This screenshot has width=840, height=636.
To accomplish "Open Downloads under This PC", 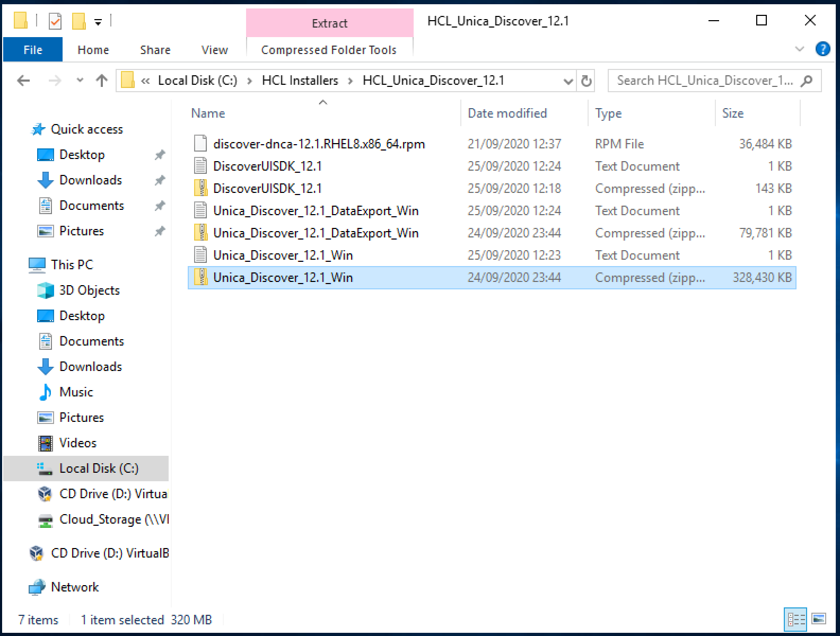I will click(90, 367).
